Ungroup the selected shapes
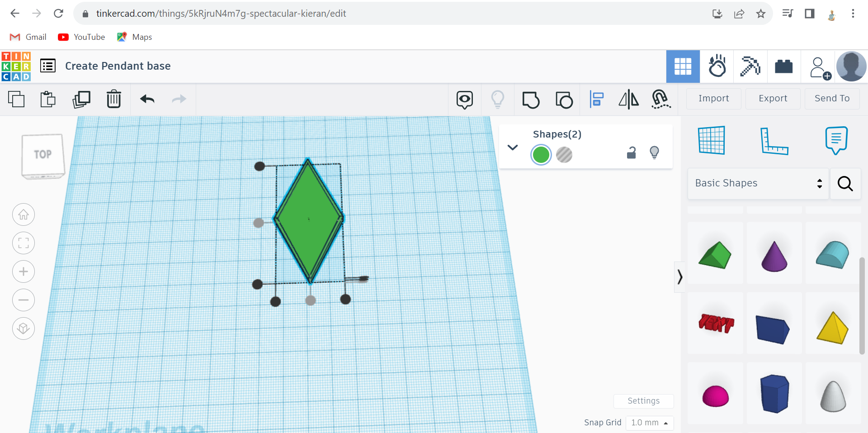This screenshot has height=433, width=868. tap(564, 100)
